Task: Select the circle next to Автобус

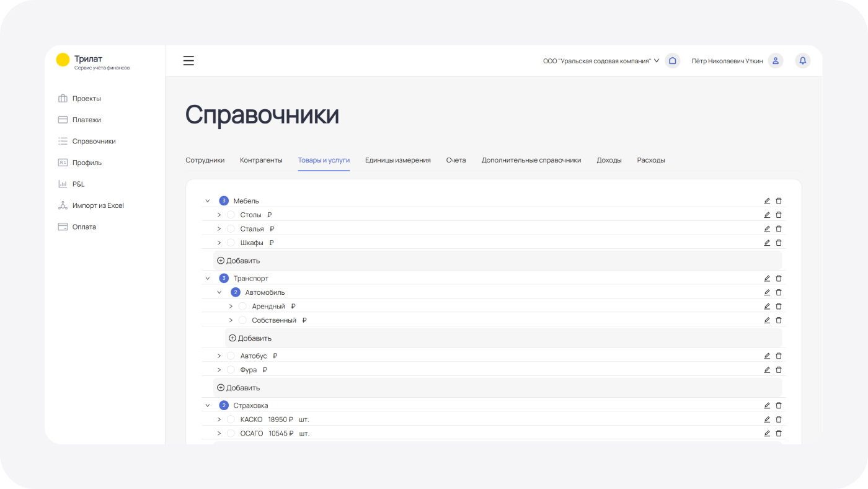Action: (231, 356)
